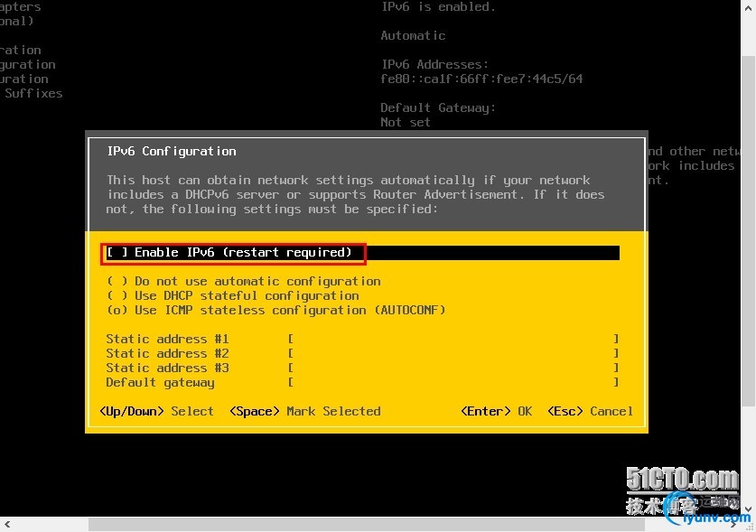Click the fe80::ca1f:66ff:fee7:44c5/64 address text
Screen dimensions: 756x532
tap(481, 79)
